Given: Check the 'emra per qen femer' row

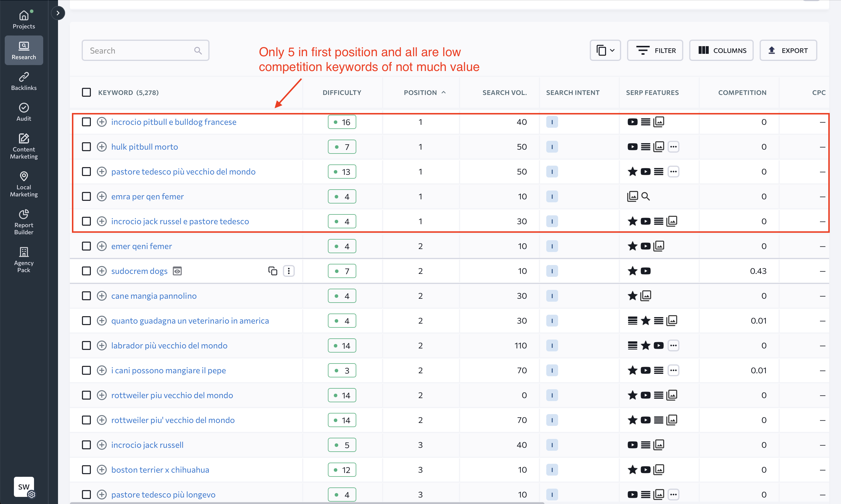Looking at the screenshot, I should click(x=86, y=196).
